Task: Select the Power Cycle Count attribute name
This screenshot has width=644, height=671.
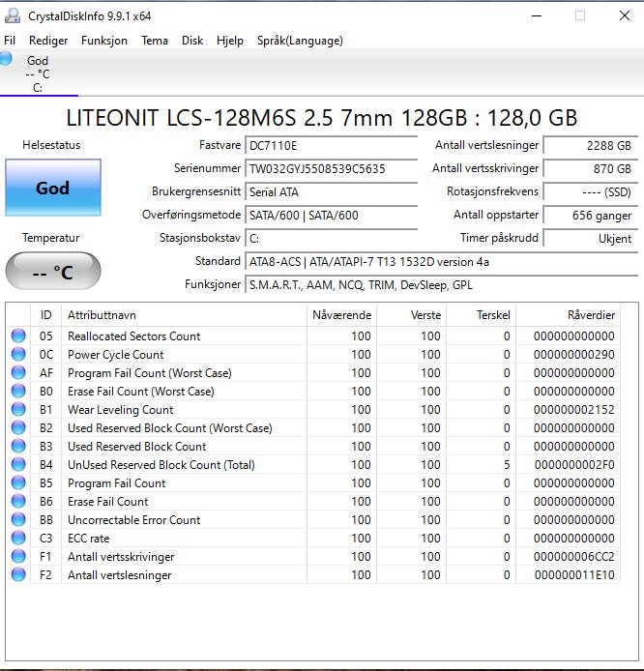Action: point(115,355)
